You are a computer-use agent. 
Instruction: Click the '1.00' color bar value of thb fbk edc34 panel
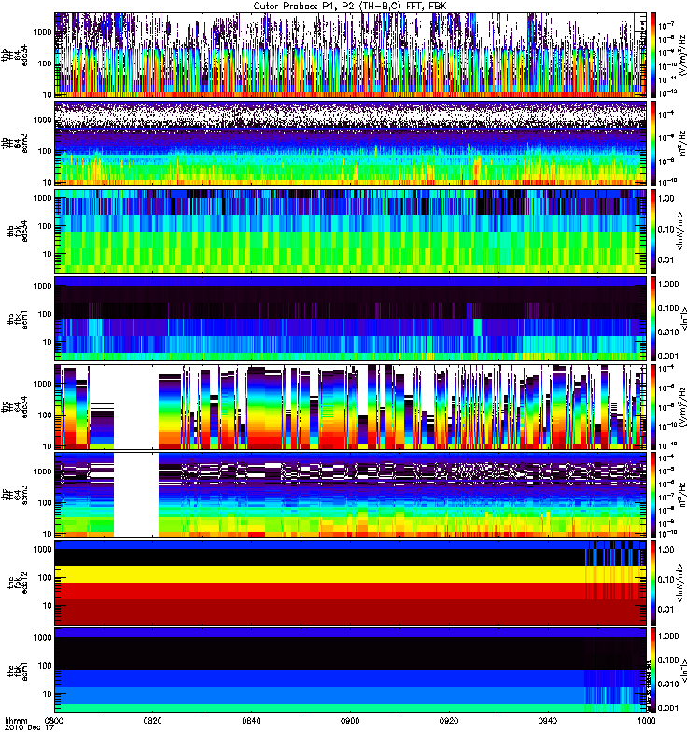point(666,199)
